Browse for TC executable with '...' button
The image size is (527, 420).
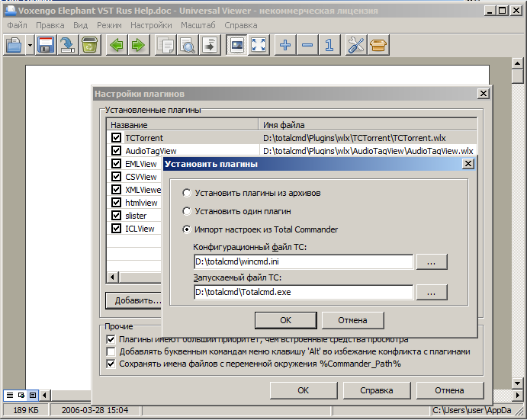tap(432, 292)
